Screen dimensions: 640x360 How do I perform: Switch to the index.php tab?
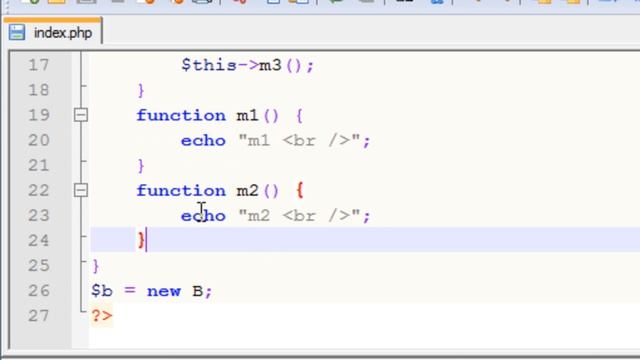tap(53, 32)
